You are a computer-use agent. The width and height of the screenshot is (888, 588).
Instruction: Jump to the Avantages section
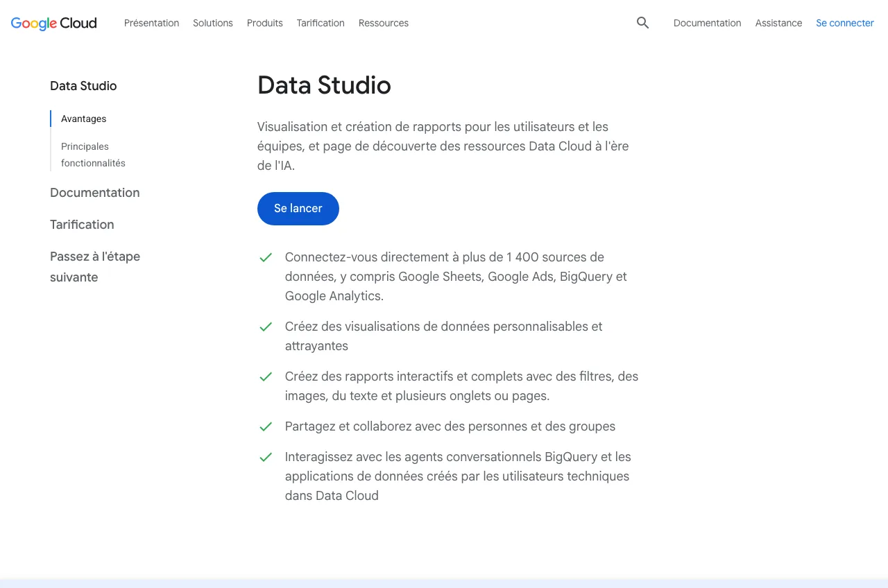[x=84, y=119]
